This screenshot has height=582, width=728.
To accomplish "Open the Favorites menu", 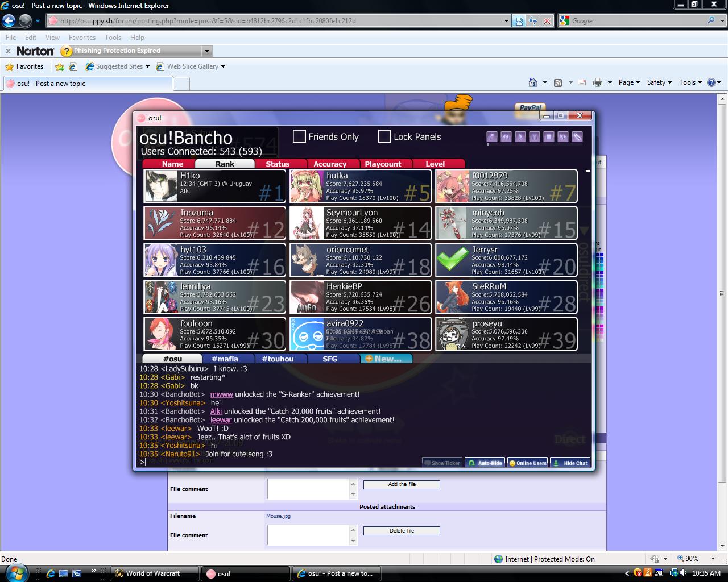I will point(82,38).
